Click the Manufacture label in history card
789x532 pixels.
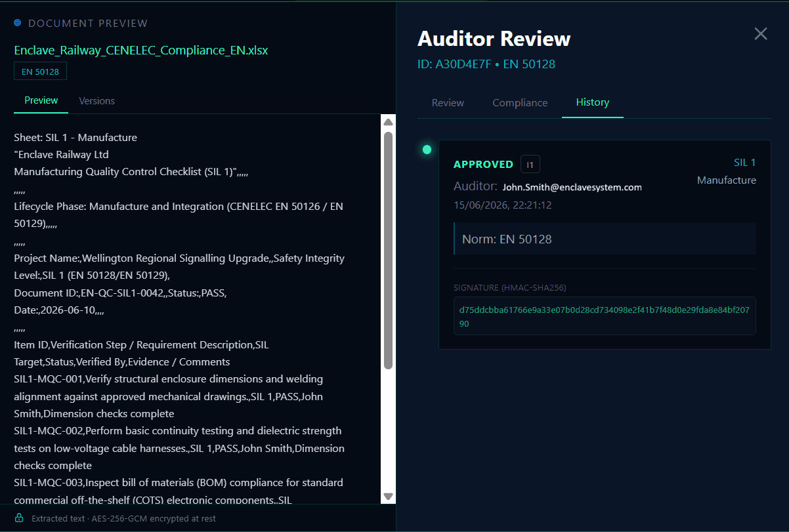coord(727,180)
